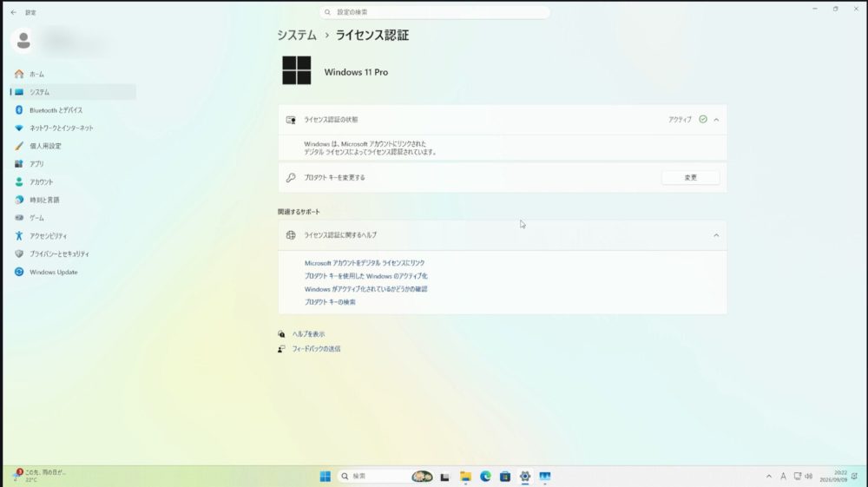
Task: Click the settings search field
Action: point(435,12)
